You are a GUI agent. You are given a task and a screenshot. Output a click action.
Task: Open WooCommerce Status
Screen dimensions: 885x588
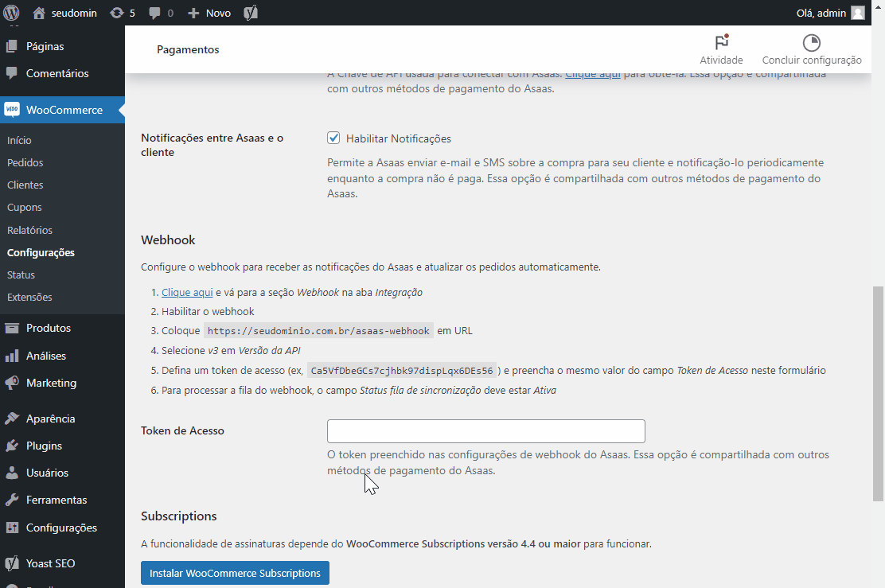click(21, 275)
